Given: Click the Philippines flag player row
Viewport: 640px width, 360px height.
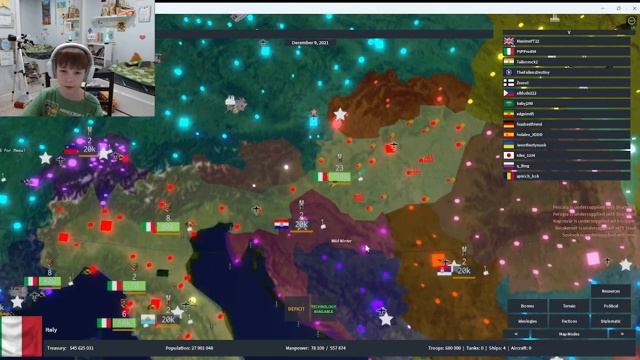Looking at the screenshot, I should click(x=567, y=93).
